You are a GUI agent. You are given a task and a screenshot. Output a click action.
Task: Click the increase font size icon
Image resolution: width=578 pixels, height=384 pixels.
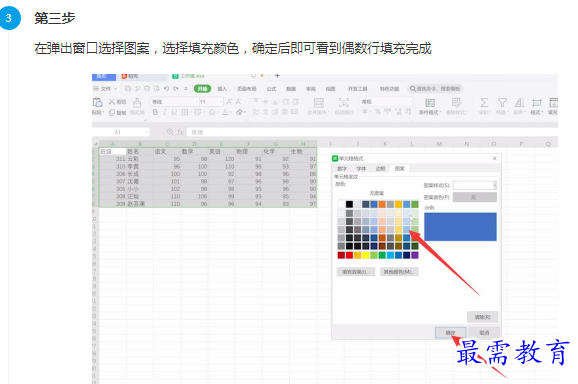click(x=229, y=101)
